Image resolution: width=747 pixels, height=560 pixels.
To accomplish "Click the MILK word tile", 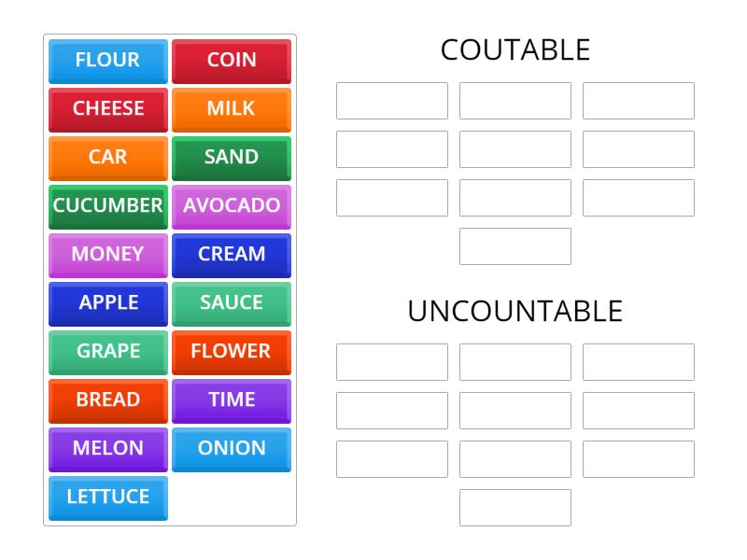I will pos(232,109).
